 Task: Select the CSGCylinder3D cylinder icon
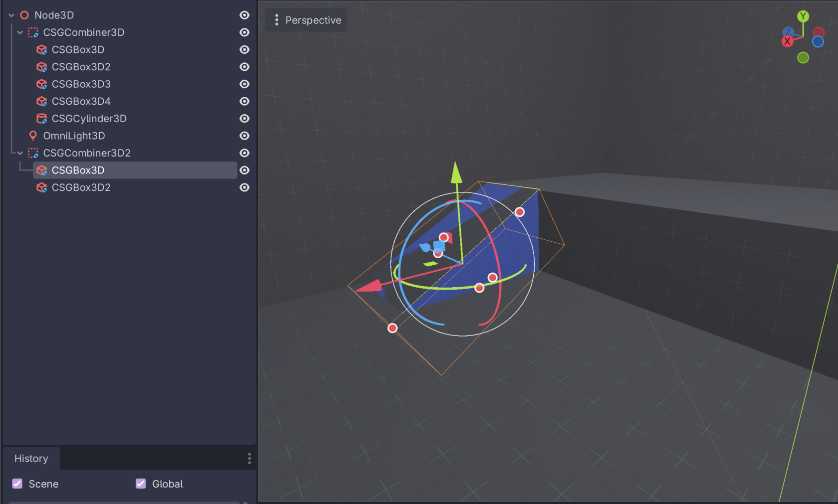41,119
